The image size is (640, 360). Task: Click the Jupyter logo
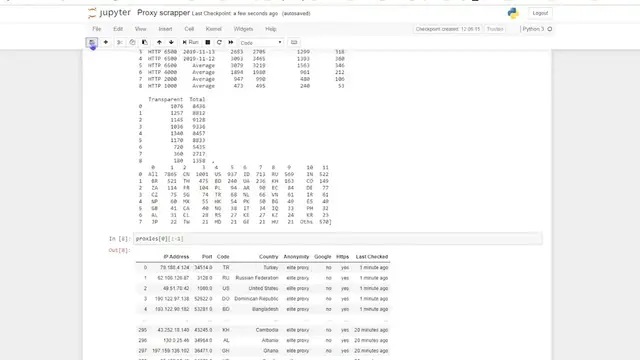(x=109, y=13)
